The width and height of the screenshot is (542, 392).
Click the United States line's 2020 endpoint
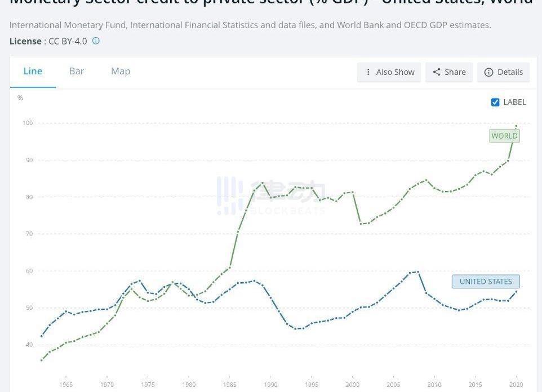point(516,291)
